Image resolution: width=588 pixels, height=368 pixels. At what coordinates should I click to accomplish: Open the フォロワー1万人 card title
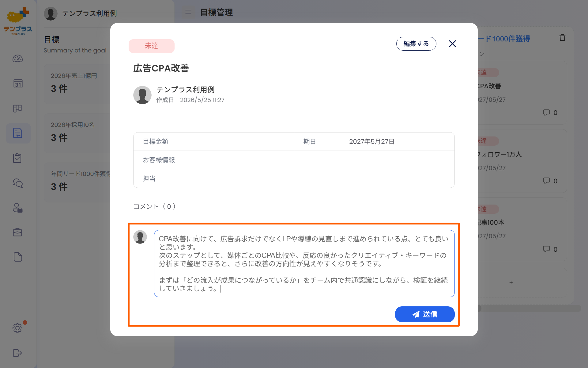(499, 154)
